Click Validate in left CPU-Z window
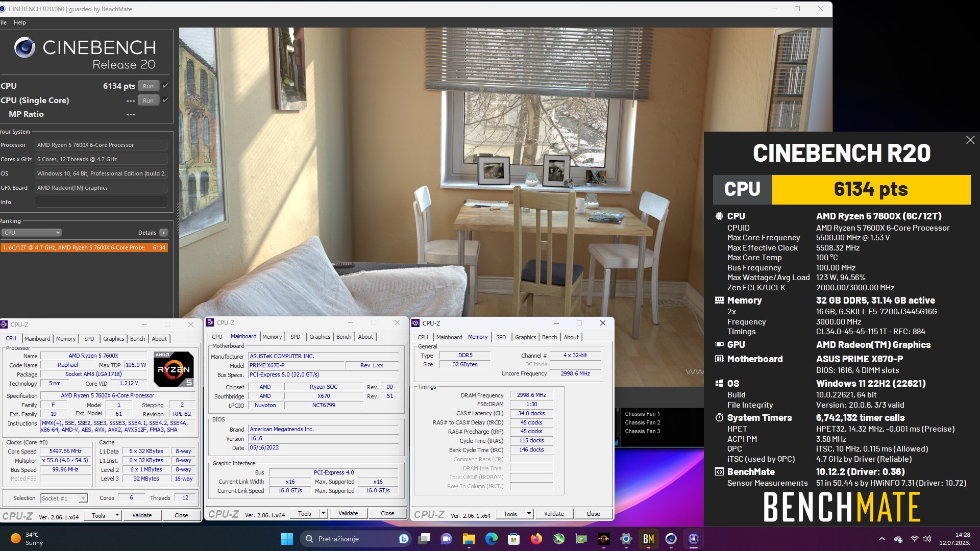The height and width of the screenshot is (551, 980). tap(142, 515)
